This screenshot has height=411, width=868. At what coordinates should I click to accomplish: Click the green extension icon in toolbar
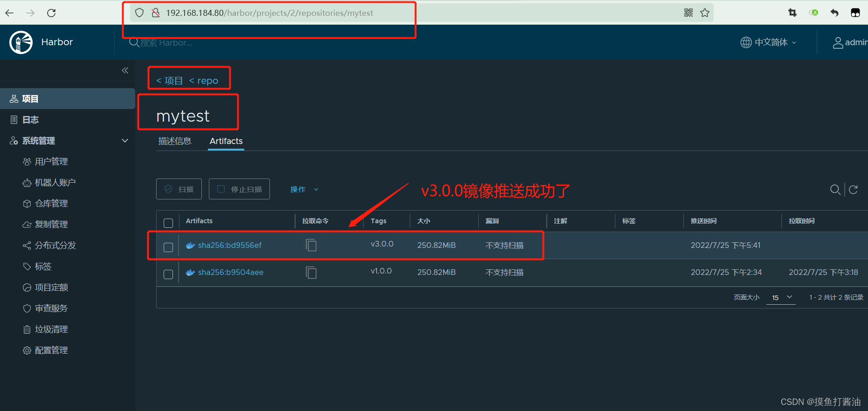(x=814, y=13)
